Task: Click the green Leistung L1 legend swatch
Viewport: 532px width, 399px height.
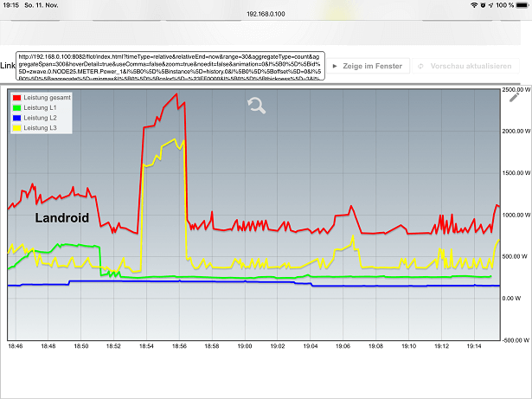Action: (16, 107)
